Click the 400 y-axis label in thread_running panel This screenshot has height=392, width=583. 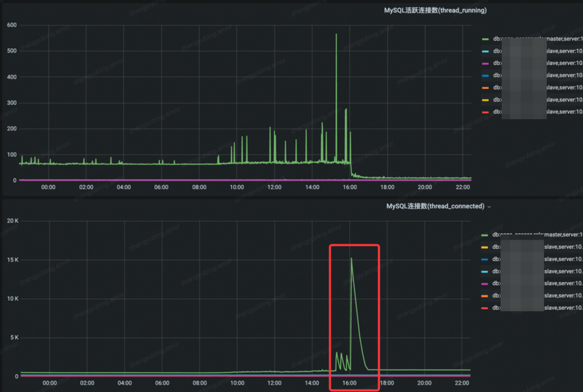click(12, 77)
